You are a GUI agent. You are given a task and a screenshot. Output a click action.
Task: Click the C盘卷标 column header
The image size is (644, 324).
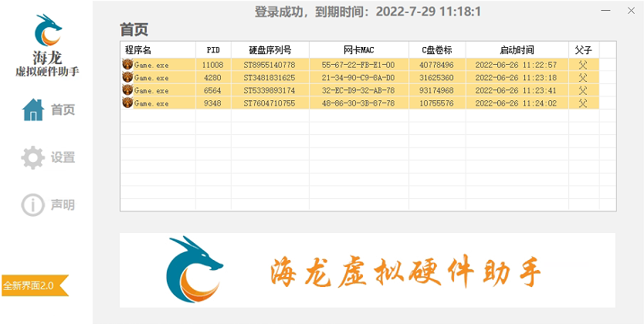[437, 50]
